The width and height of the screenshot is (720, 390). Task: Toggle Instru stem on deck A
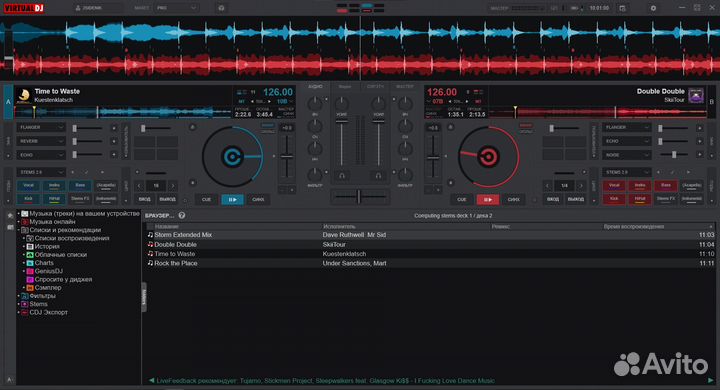pos(54,186)
